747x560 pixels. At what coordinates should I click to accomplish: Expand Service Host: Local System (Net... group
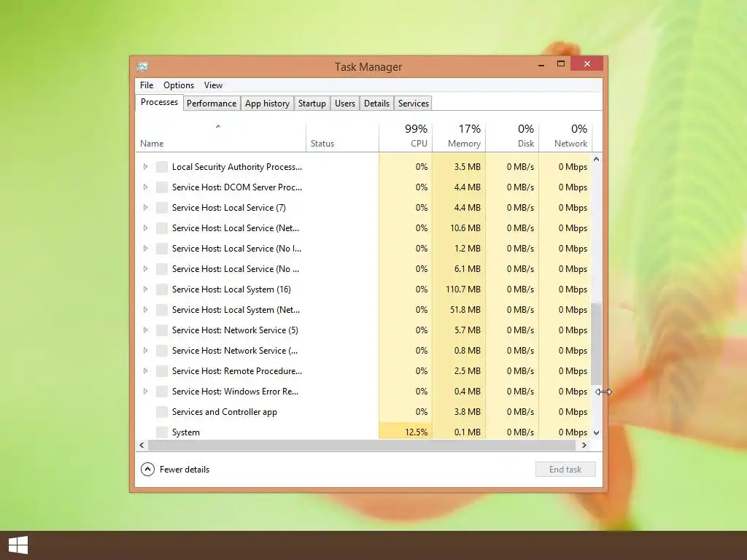click(145, 309)
